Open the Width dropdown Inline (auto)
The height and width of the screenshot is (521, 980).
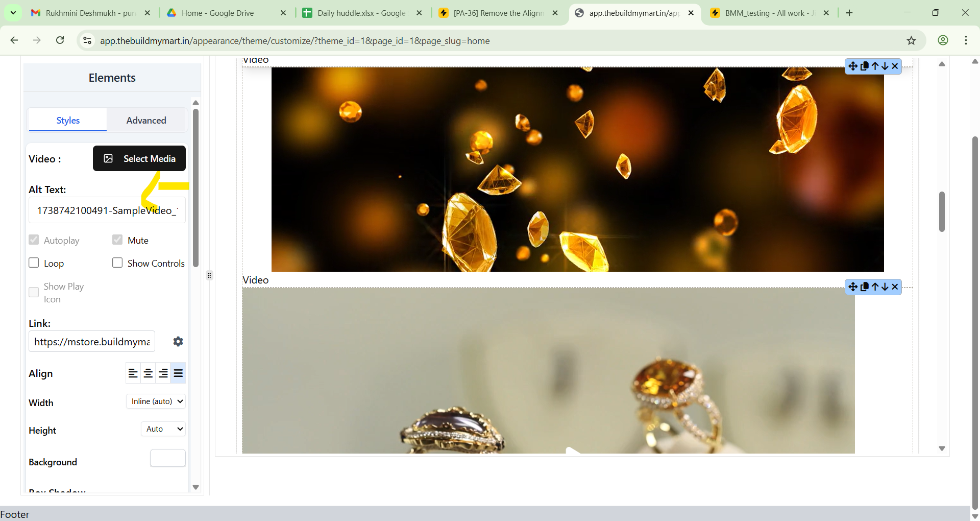tap(156, 401)
